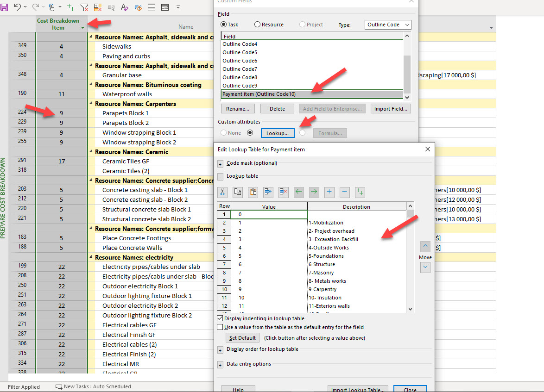Open the Type dropdown showing Outline Code

coord(388,25)
